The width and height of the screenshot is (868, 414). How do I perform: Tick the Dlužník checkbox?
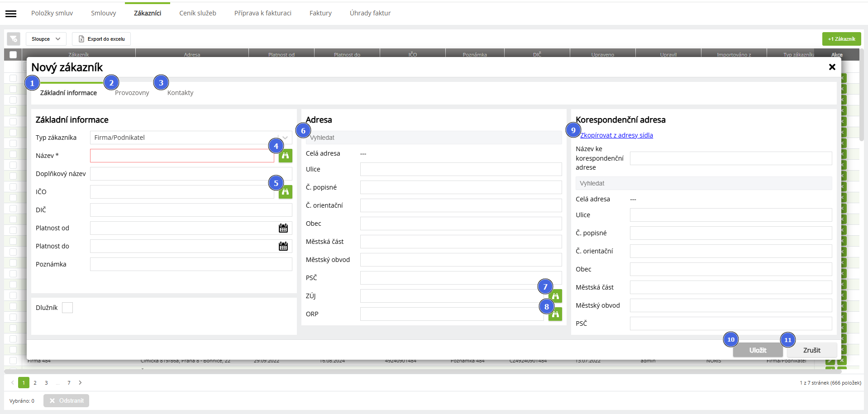click(67, 308)
